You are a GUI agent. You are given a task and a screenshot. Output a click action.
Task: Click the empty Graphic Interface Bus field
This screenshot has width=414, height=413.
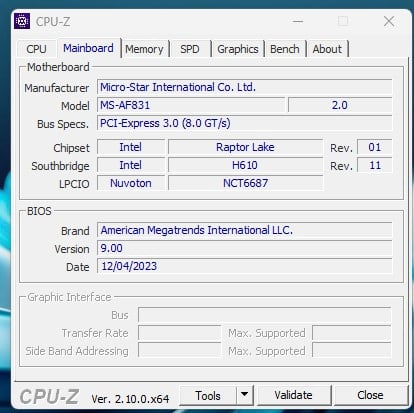click(264, 315)
